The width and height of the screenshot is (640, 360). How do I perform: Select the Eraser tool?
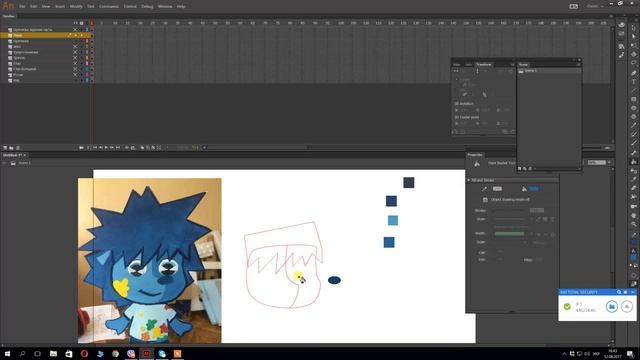(x=633, y=188)
